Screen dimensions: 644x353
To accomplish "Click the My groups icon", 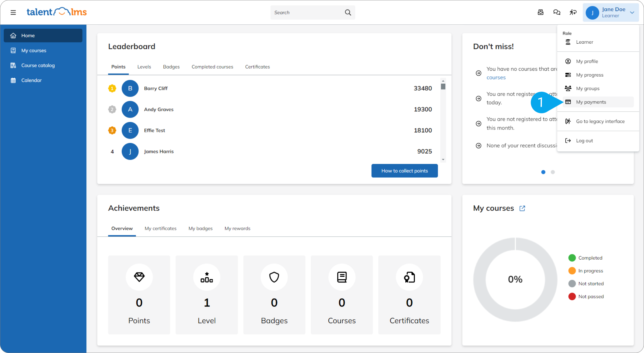I will point(568,88).
